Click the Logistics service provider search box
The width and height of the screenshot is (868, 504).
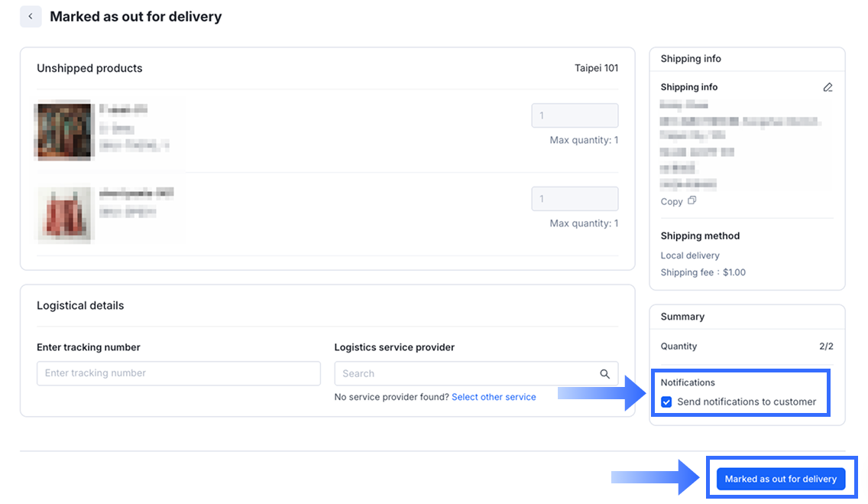pyautogui.click(x=466, y=374)
